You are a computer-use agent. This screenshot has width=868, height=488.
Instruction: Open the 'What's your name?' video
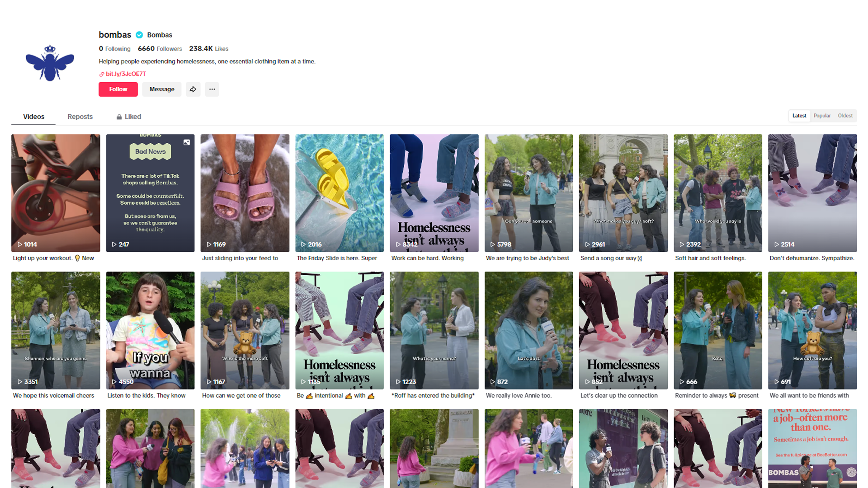coord(434,330)
